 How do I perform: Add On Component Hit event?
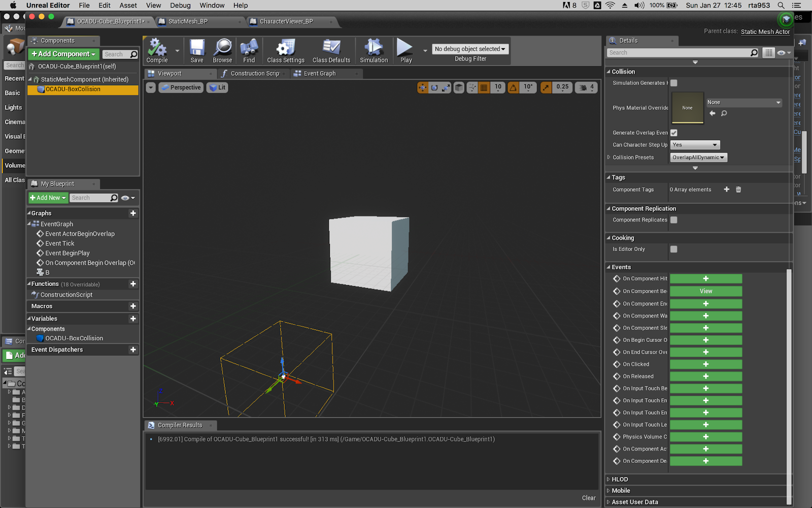click(705, 278)
